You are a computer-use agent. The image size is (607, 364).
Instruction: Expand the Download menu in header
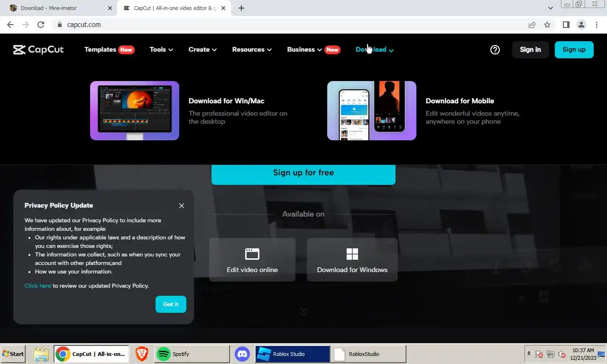click(375, 49)
